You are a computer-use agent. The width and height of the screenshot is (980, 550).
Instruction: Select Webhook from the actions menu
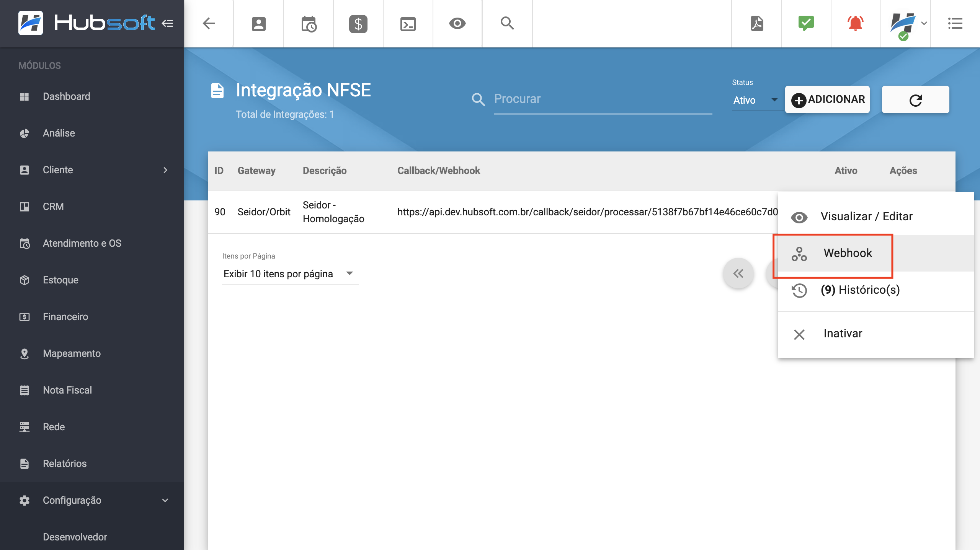click(x=848, y=253)
